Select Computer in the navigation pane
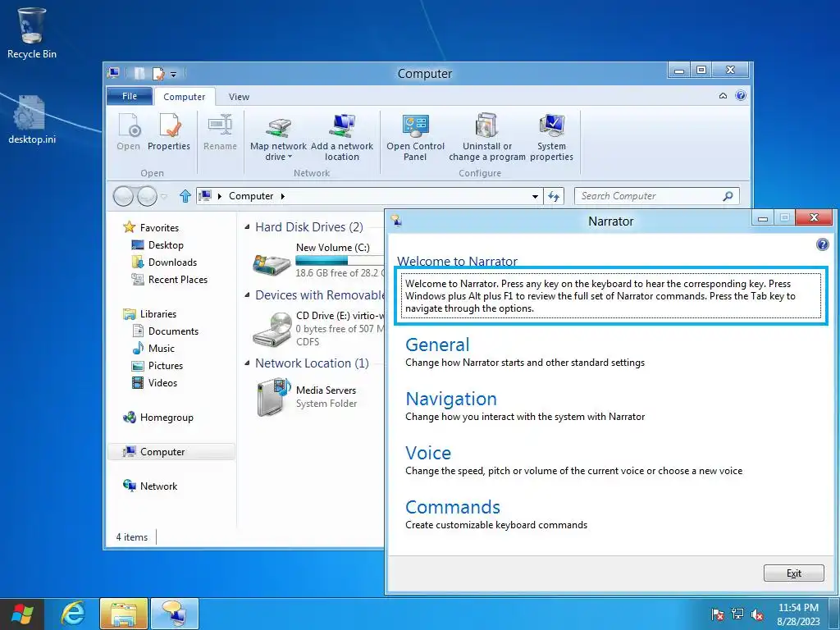Image resolution: width=840 pixels, height=630 pixels. (x=171, y=452)
